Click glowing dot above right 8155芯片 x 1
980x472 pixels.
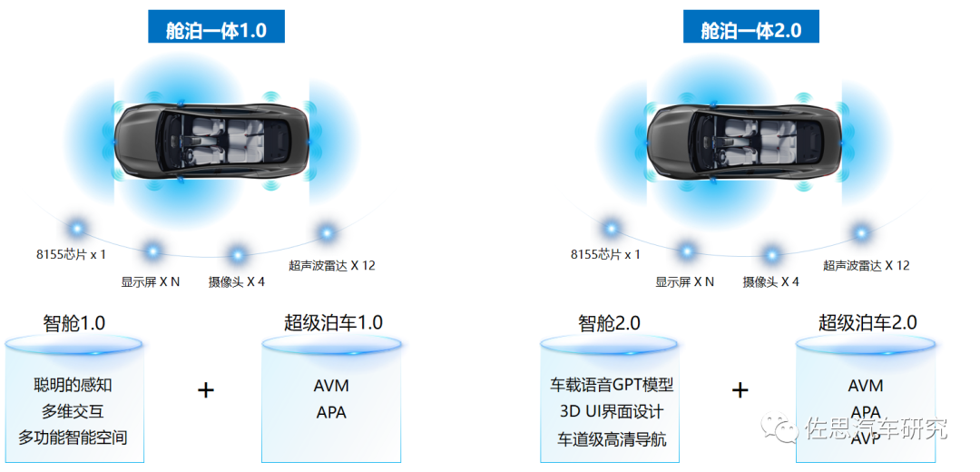click(x=612, y=229)
